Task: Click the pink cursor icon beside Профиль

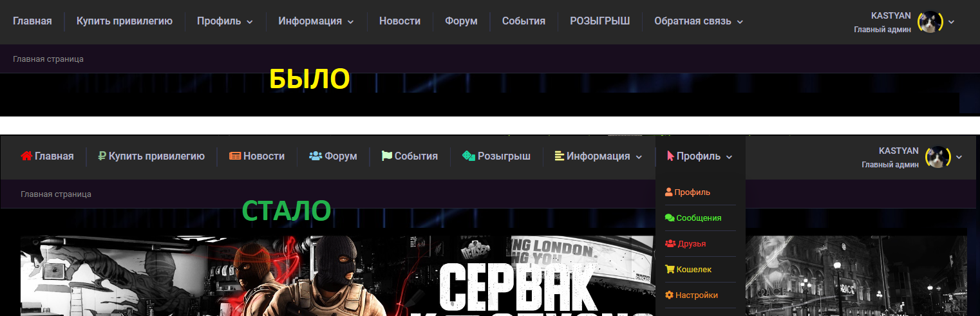Action: click(x=671, y=156)
